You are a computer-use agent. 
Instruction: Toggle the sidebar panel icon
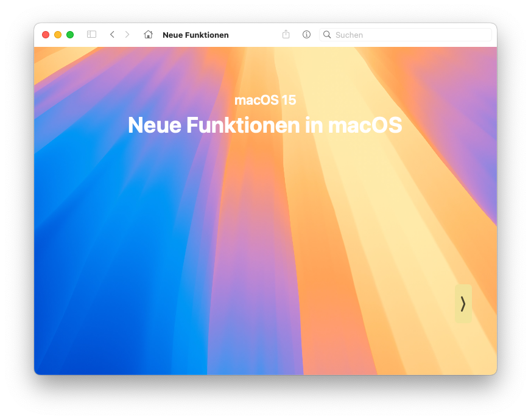(91, 35)
